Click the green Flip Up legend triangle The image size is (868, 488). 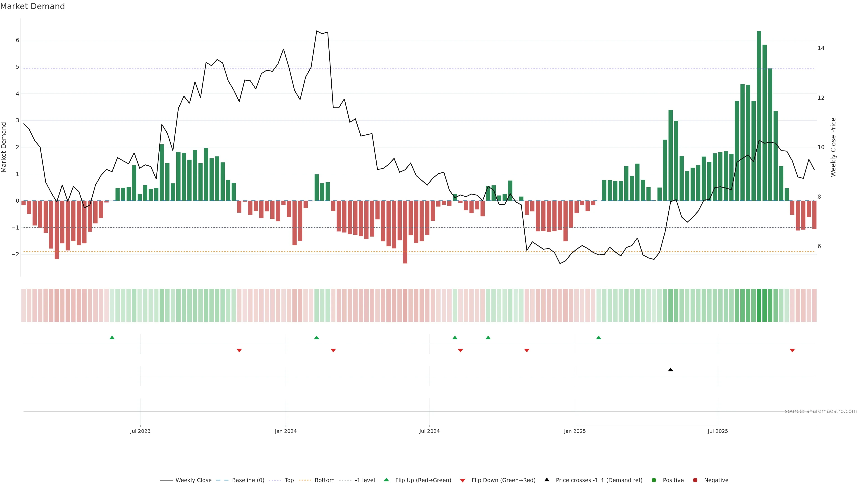[387, 480]
